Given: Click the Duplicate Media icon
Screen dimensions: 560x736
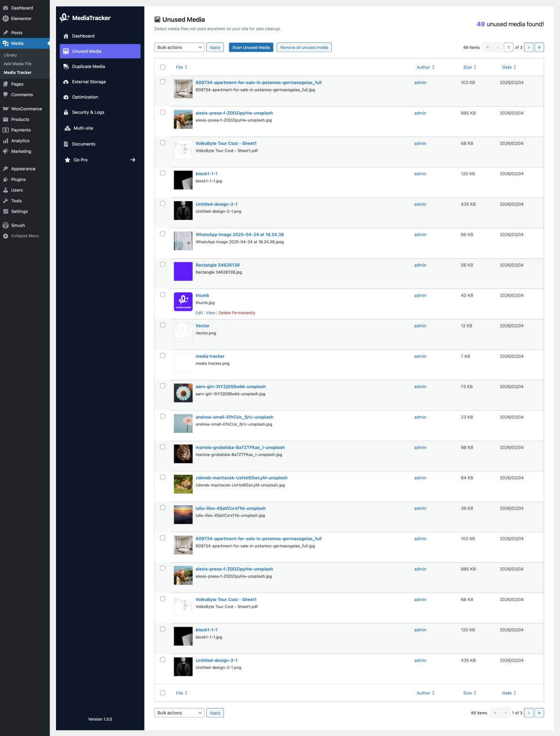Looking at the screenshot, I should point(66,66).
